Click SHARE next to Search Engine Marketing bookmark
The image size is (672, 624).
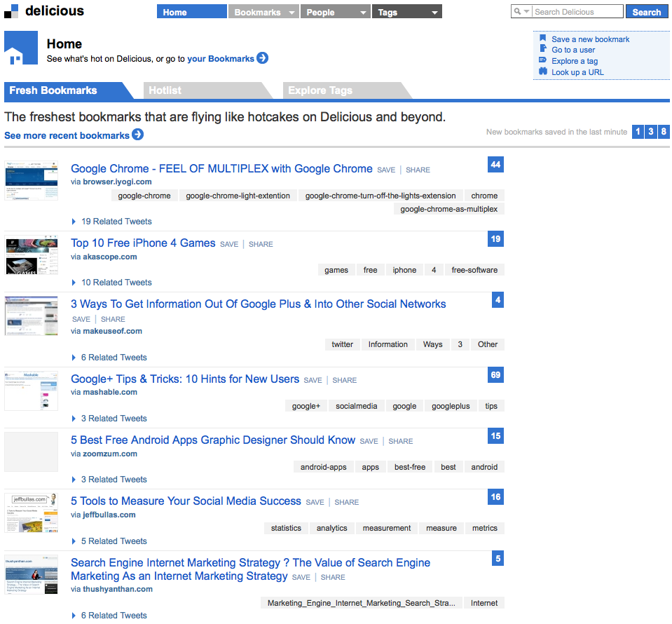333,577
